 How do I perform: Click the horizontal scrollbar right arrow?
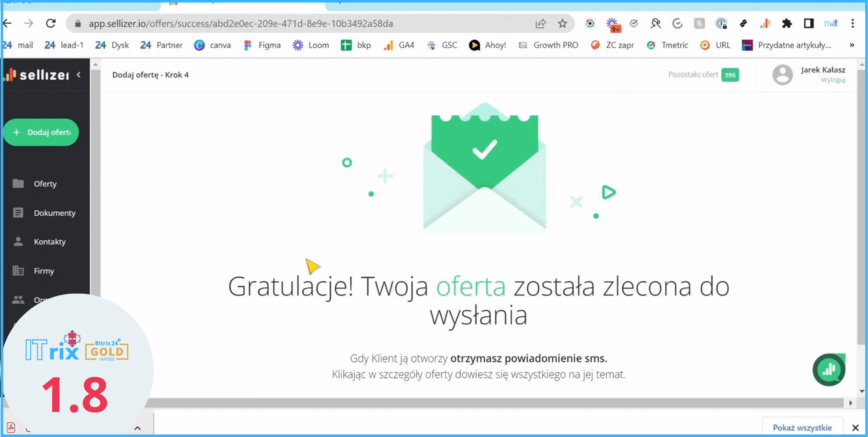(x=851, y=403)
